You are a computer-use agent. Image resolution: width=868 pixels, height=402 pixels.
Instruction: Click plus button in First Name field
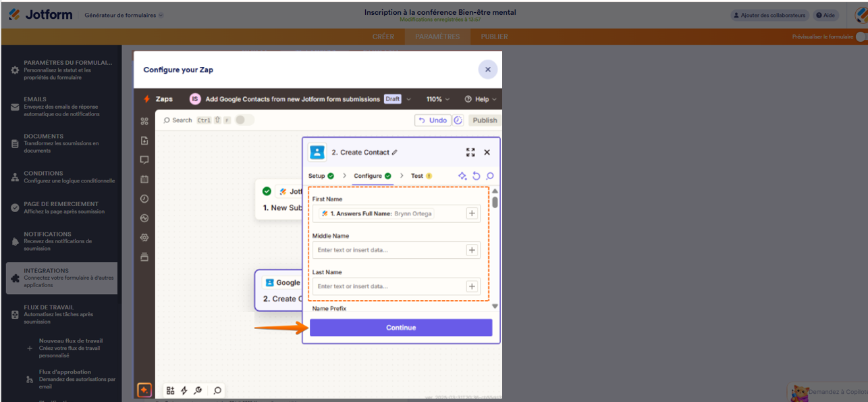[472, 213]
